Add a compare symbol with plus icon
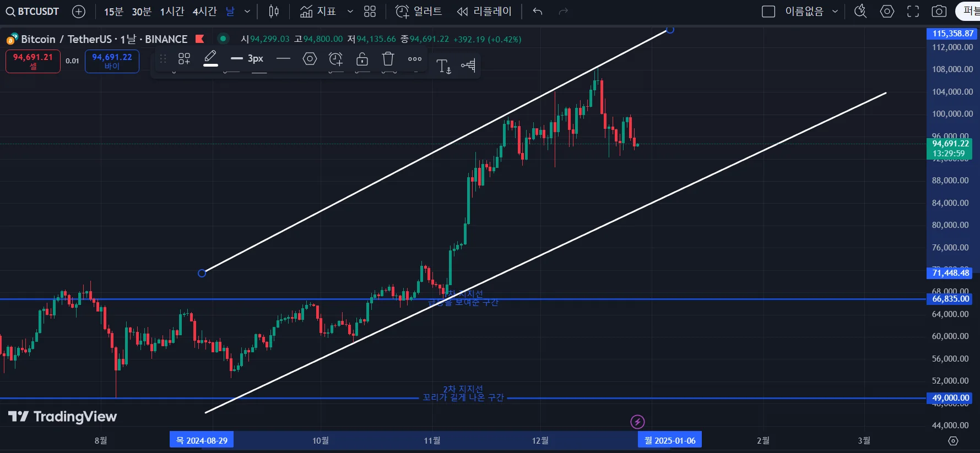The image size is (980, 453). (79, 12)
